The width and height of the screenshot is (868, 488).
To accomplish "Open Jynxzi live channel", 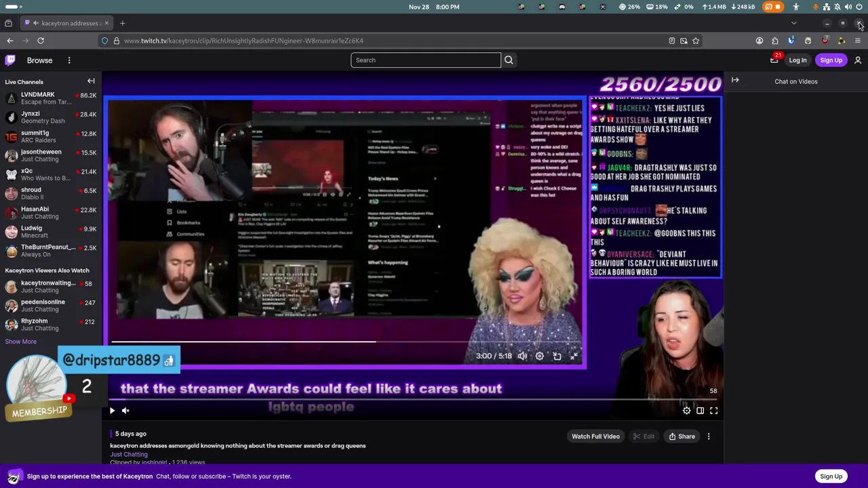I will (x=51, y=117).
